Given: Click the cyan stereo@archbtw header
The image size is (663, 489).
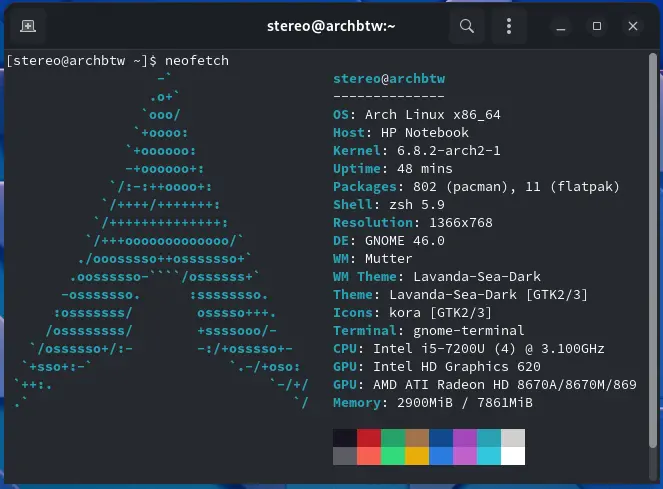Looking at the screenshot, I should pyautogui.click(x=389, y=79).
